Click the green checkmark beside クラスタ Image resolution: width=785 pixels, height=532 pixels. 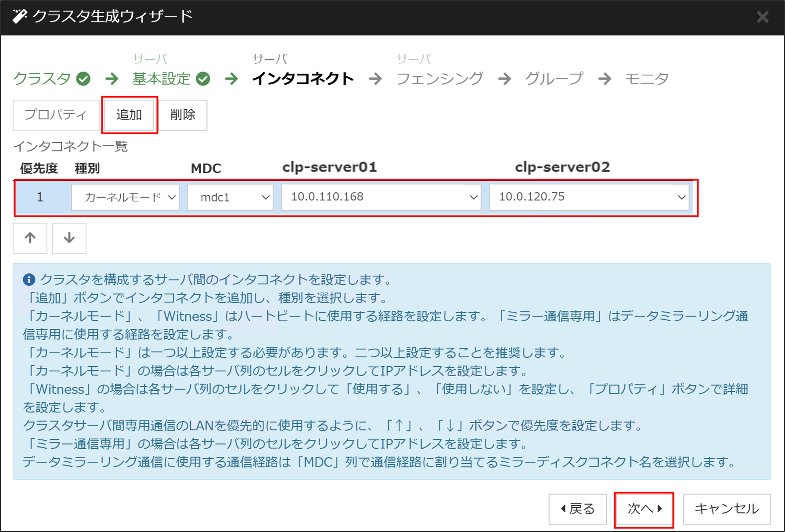coord(83,79)
